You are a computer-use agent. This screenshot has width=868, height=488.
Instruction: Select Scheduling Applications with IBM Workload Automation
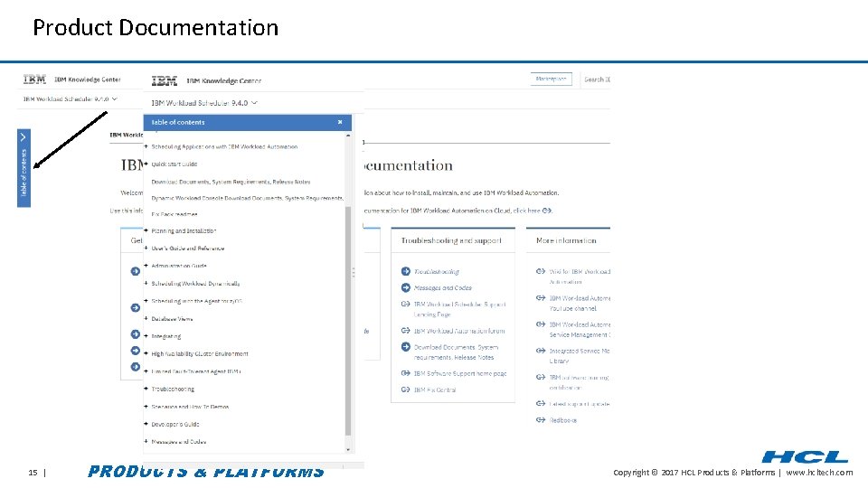pyautogui.click(x=225, y=146)
